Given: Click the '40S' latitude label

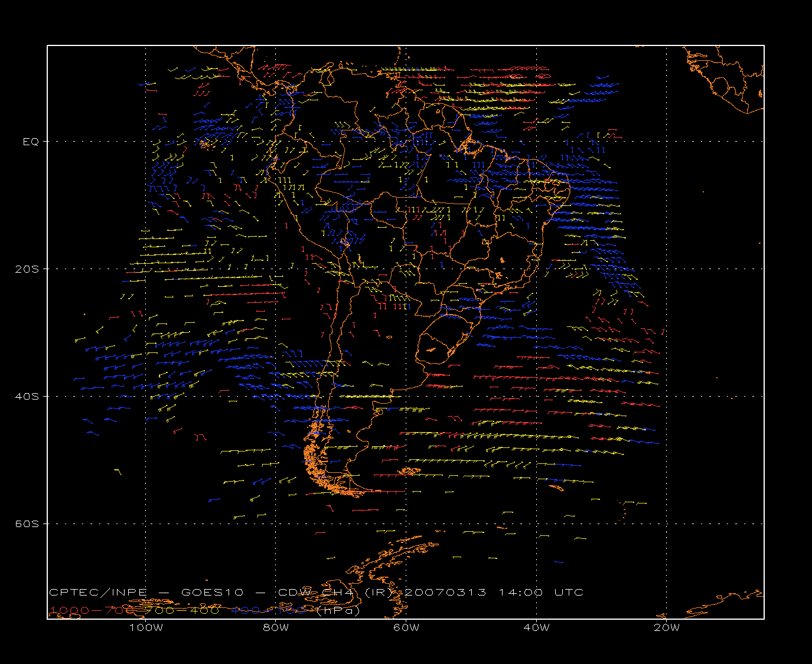Looking at the screenshot, I should 28,397.
